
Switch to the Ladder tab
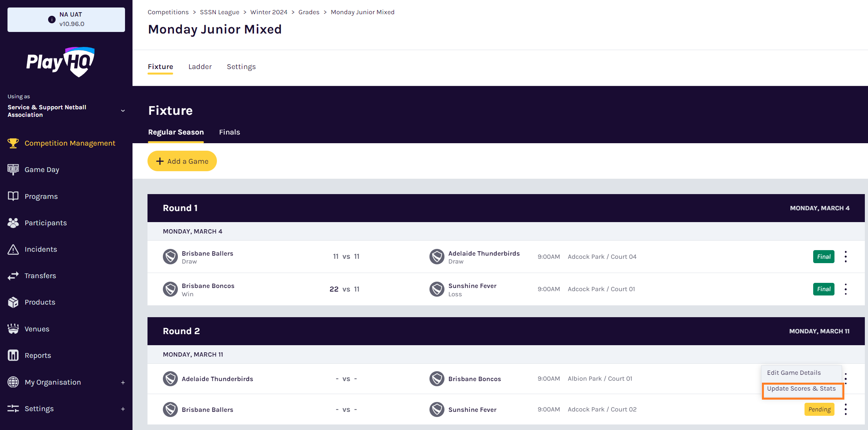coord(200,67)
